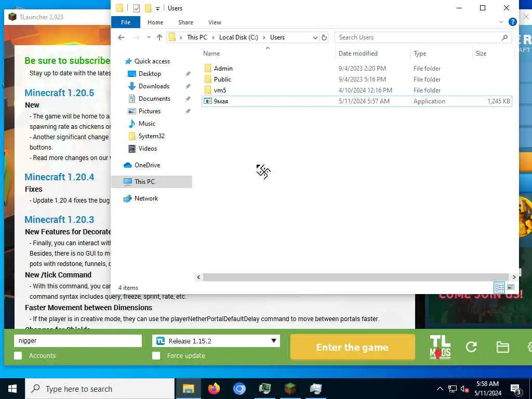Click TL Mods icon in TLauncher
This screenshot has height=399, width=532.
(440, 347)
